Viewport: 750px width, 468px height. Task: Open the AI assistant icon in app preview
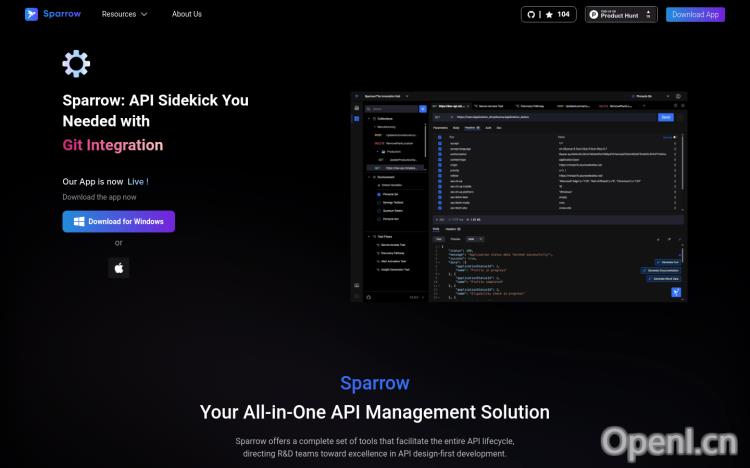pyautogui.click(x=676, y=292)
